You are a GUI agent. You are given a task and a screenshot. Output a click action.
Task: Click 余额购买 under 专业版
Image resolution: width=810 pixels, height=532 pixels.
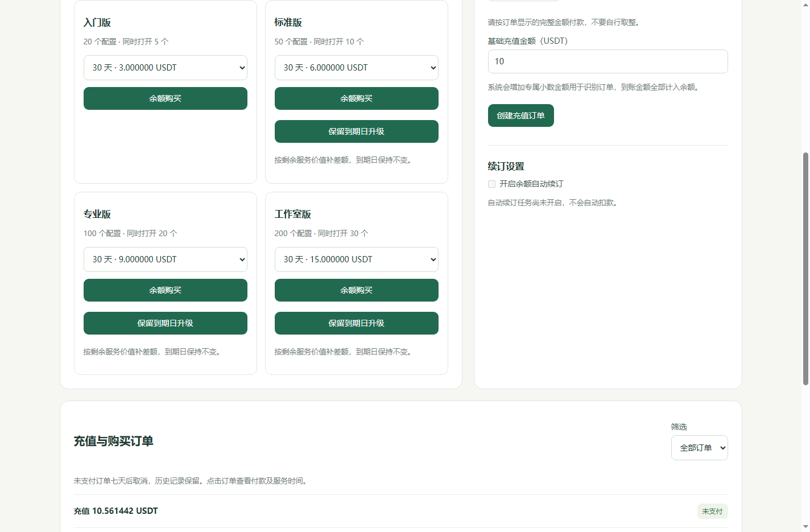[x=166, y=290]
